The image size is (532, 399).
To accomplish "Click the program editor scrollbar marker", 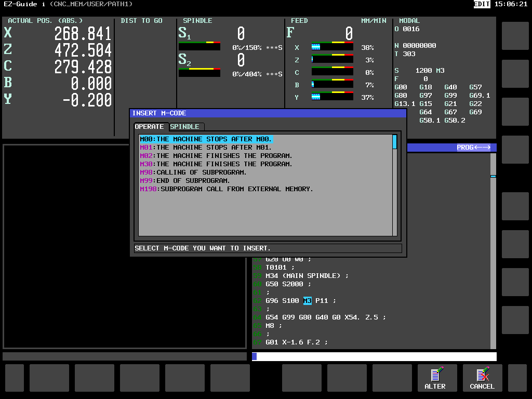I will (x=493, y=177).
